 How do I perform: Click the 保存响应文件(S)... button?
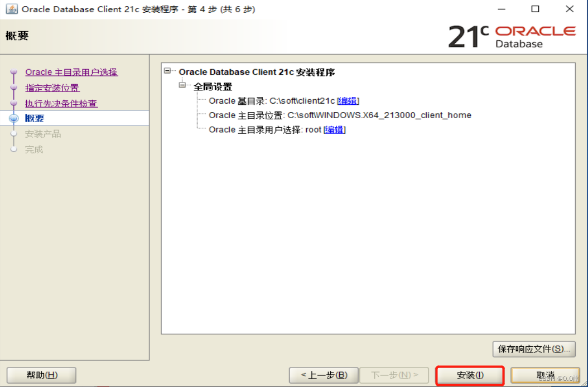(534, 349)
